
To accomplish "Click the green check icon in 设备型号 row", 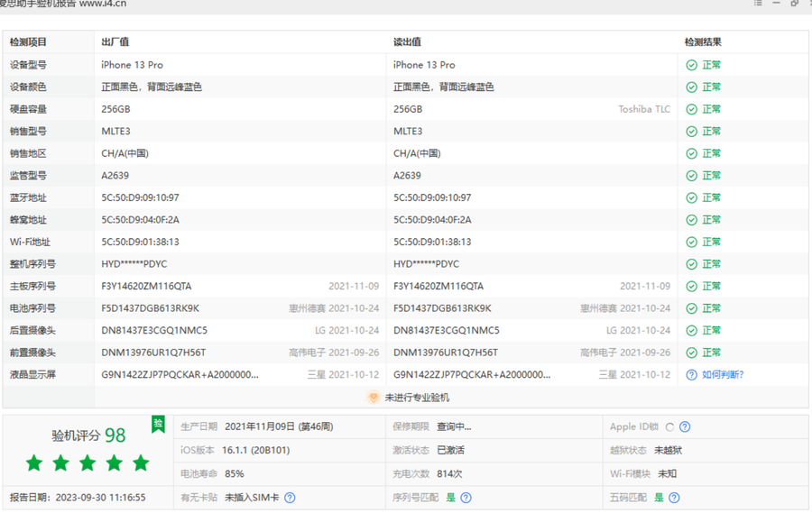I will click(x=691, y=65).
